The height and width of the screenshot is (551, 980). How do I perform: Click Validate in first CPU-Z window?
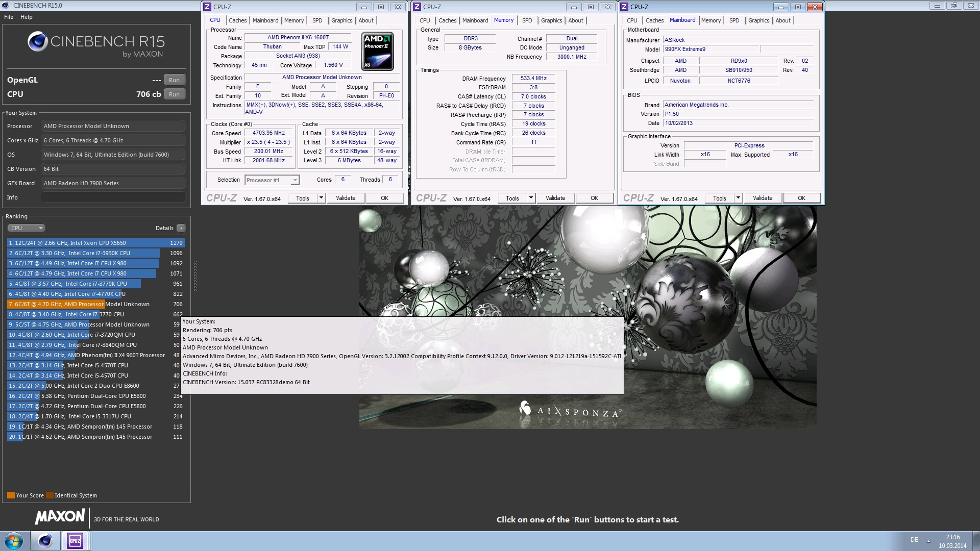point(346,198)
